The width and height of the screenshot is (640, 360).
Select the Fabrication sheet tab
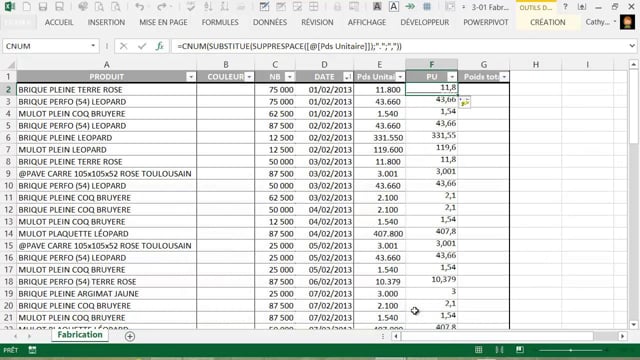coord(80,335)
